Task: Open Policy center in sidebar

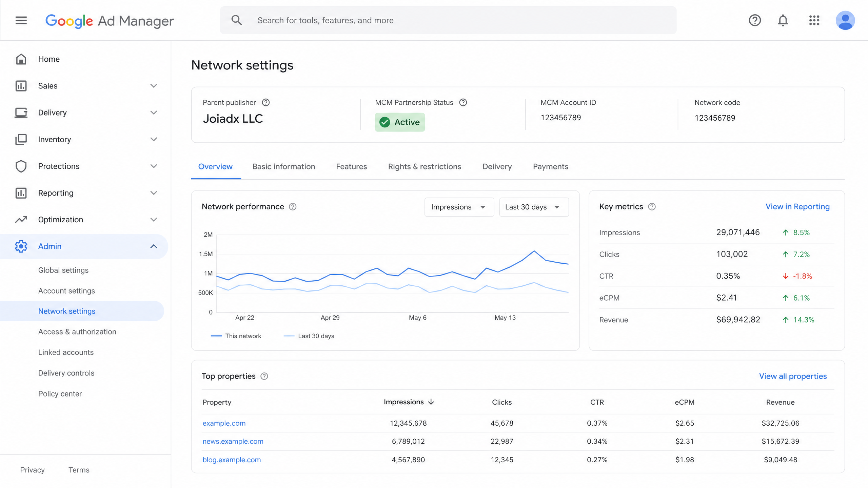Action: tap(60, 394)
